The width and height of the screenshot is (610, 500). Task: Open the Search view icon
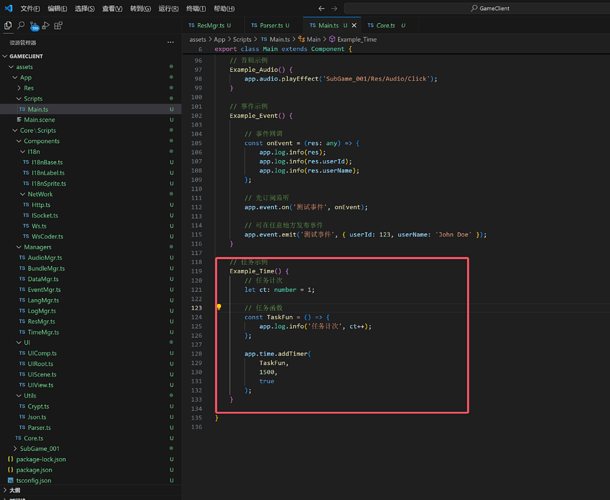tap(21, 26)
